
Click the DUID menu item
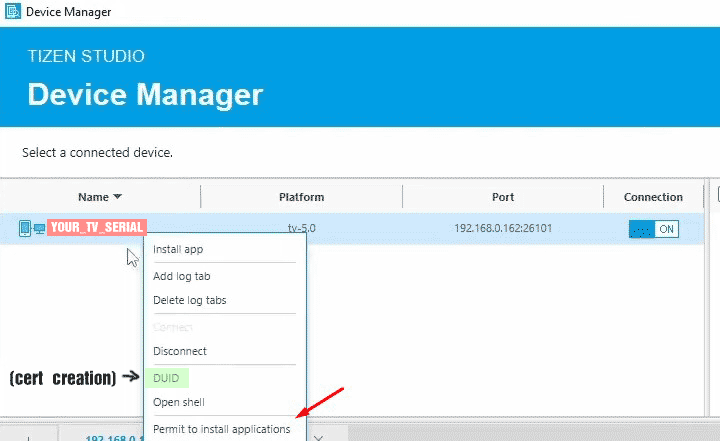click(166, 378)
